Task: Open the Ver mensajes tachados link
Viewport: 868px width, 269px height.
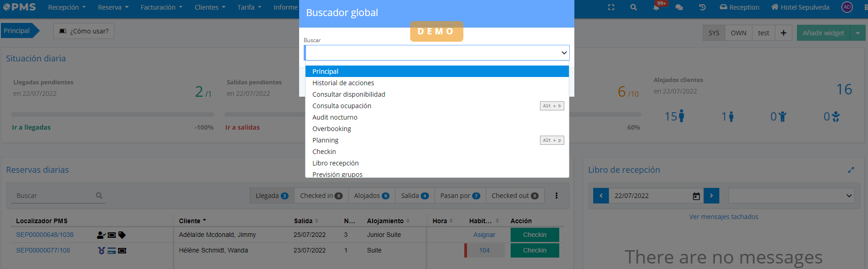Action: click(x=723, y=217)
